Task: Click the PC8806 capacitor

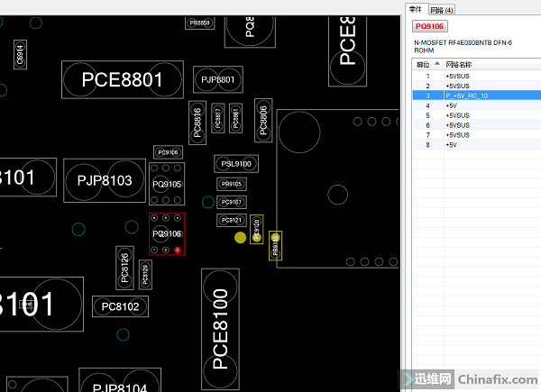Action: coord(263,120)
